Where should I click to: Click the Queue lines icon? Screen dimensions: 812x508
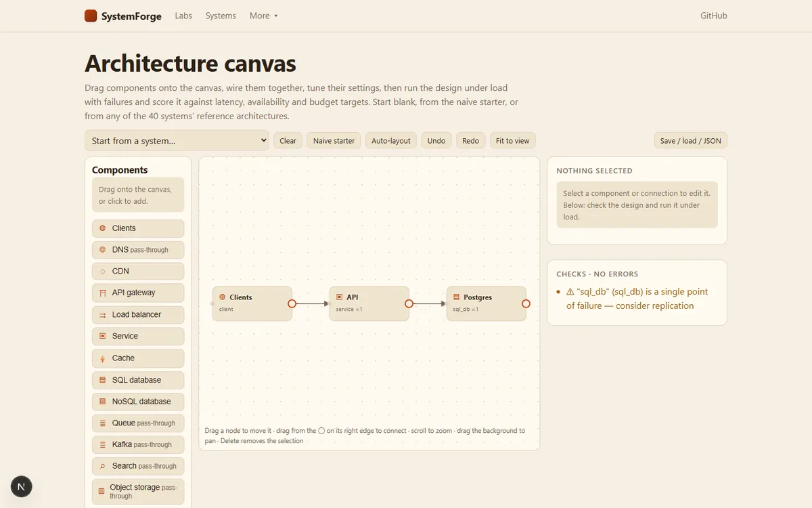coord(102,423)
